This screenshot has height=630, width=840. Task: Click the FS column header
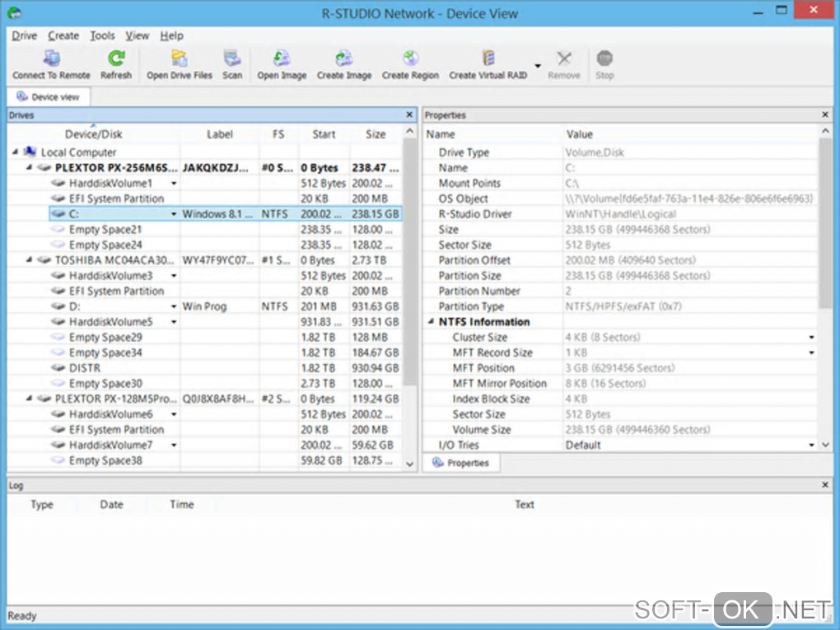pyautogui.click(x=278, y=134)
